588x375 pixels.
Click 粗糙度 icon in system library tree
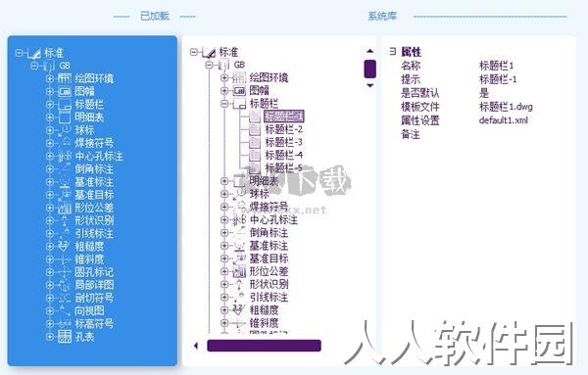click(x=238, y=309)
